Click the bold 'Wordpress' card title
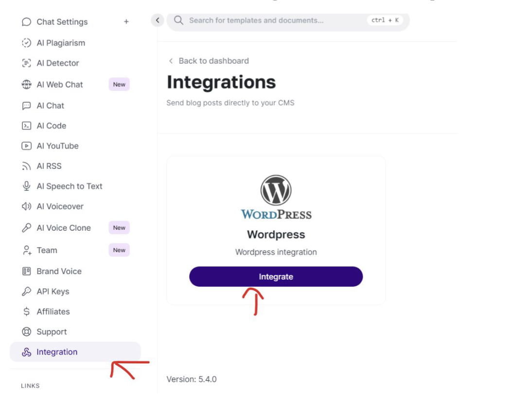 (276, 234)
